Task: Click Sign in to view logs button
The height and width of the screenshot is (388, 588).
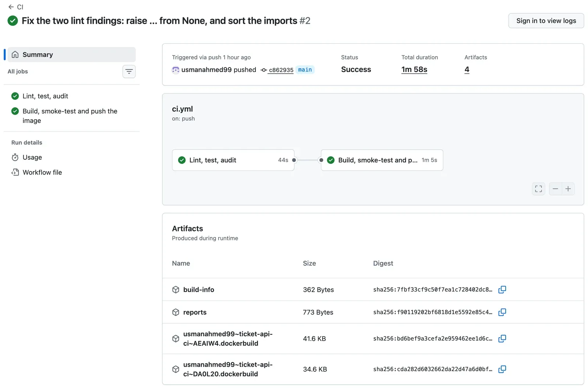Action: point(546,21)
